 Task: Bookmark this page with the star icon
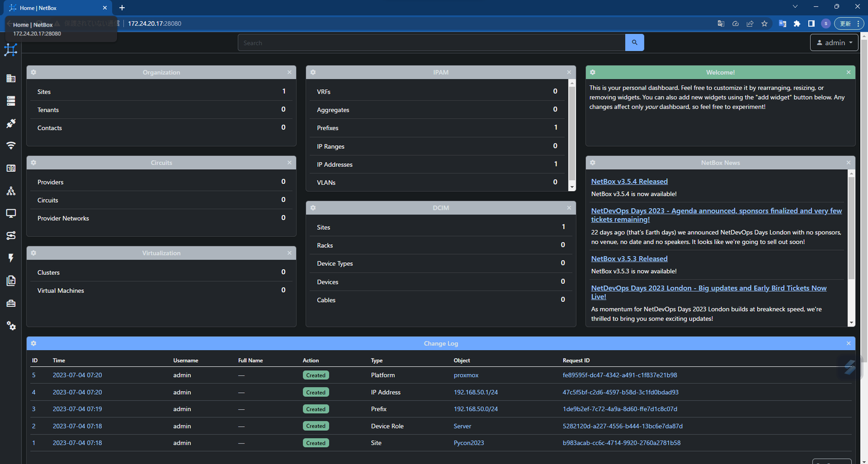tap(764, 24)
